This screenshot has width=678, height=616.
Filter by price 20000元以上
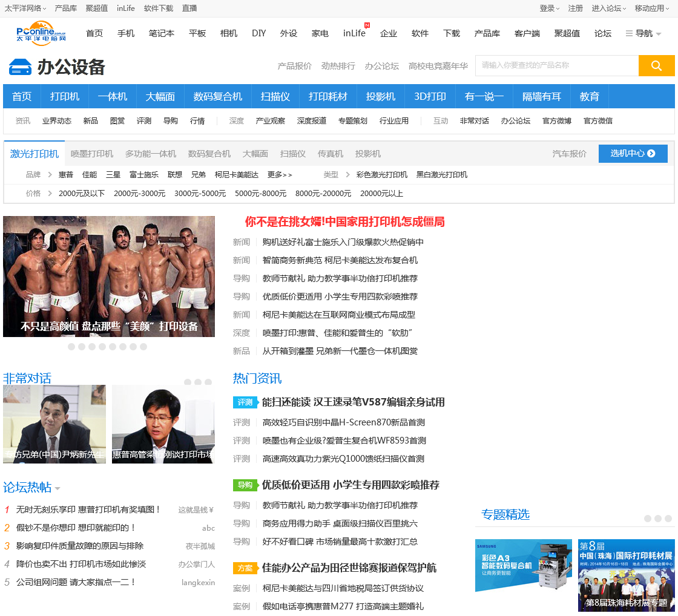(x=381, y=194)
